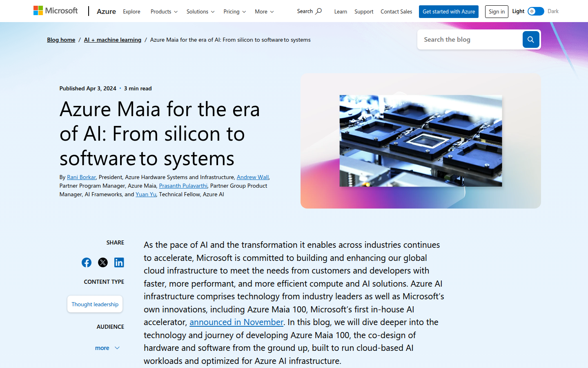The height and width of the screenshot is (368, 588).
Task: Click the current page breadcrumb text
Action: 230,40
